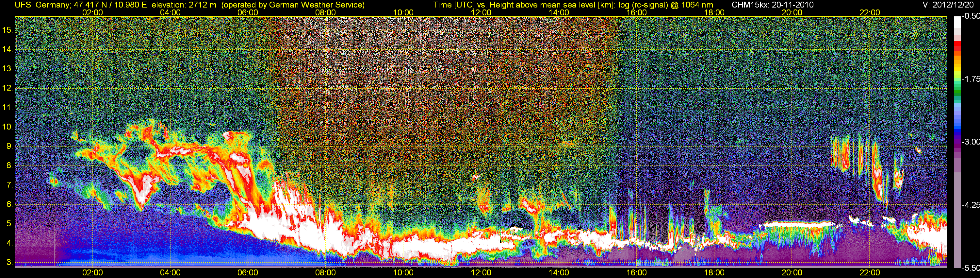The height and width of the screenshot is (278, 980).
Task: Click the 02:00 label on the bottom time axis
Action: (x=92, y=273)
